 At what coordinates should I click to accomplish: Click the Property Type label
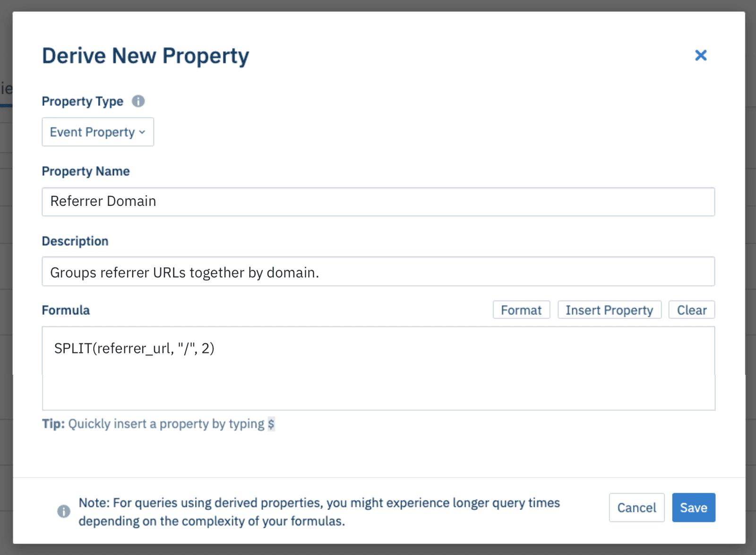pyautogui.click(x=83, y=101)
